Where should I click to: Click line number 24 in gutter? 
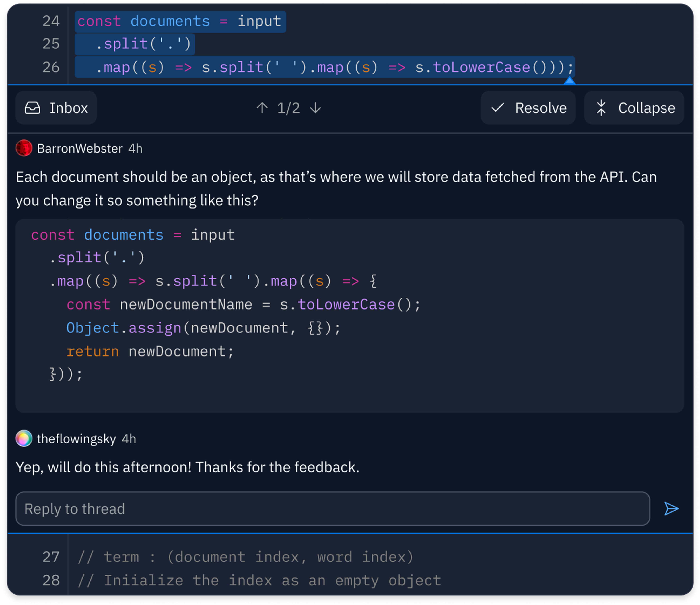pyautogui.click(x=51, y=21)
